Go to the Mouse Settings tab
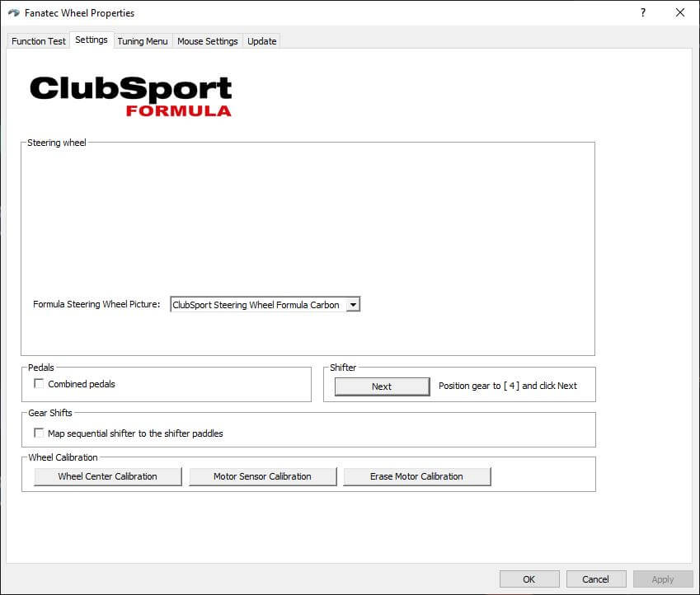Viewport: 700px width, 595px height. click(207, 41)
